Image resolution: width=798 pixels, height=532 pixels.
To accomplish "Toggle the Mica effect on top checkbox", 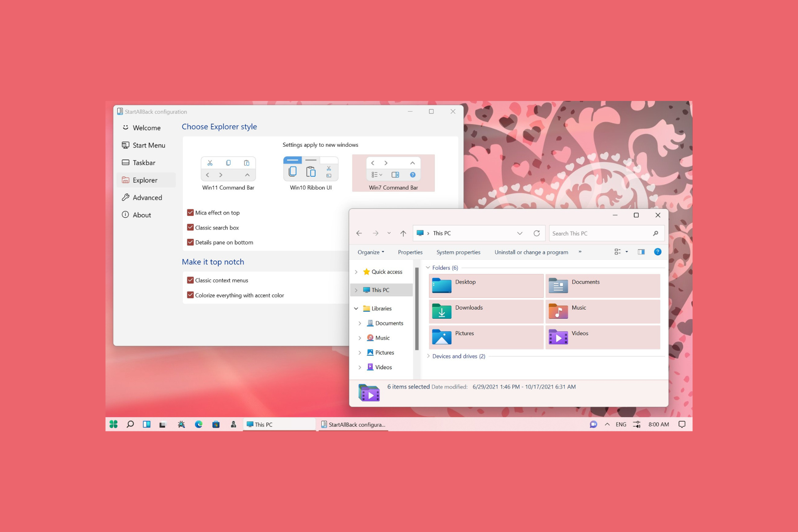I will coord(190,212).
